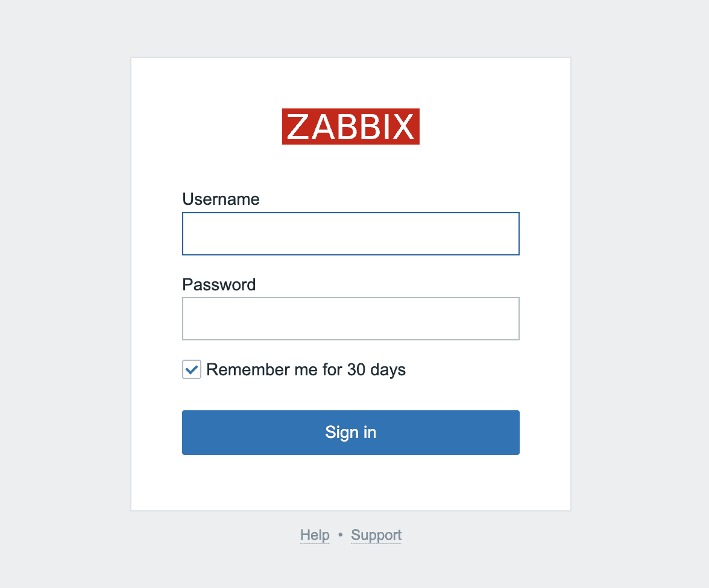The width and height of the screenshot is (709, 588).
Task: Select the Username field to begin typing
Action: [350, 234]
